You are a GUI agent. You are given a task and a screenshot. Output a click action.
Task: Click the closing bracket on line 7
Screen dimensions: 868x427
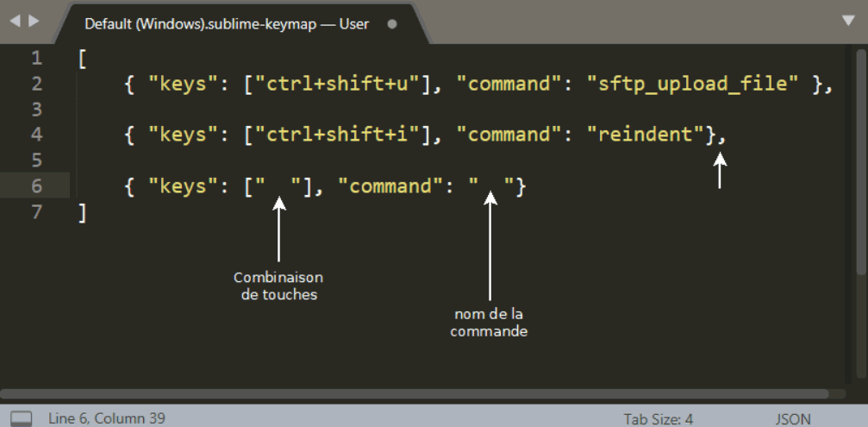(x=83, y=211)
